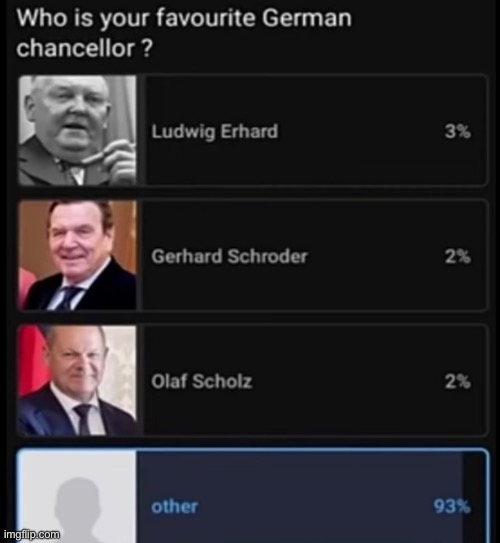Click the blue 'other' label text

coord(175,507)
